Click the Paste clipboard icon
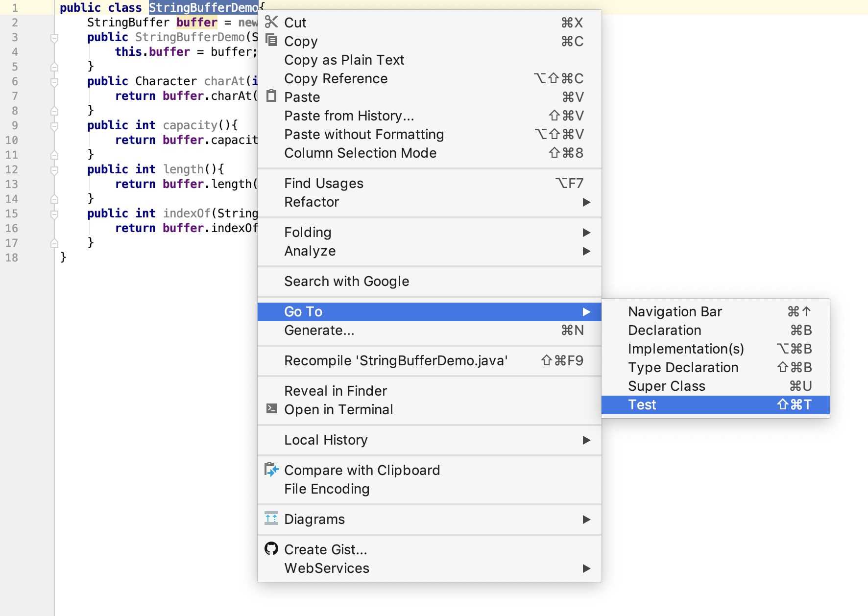 [271, 96]
